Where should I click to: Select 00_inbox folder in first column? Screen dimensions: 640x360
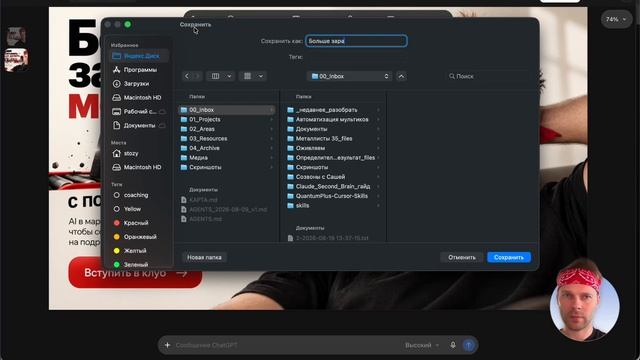pyautogui.click(x=227, y=110)
